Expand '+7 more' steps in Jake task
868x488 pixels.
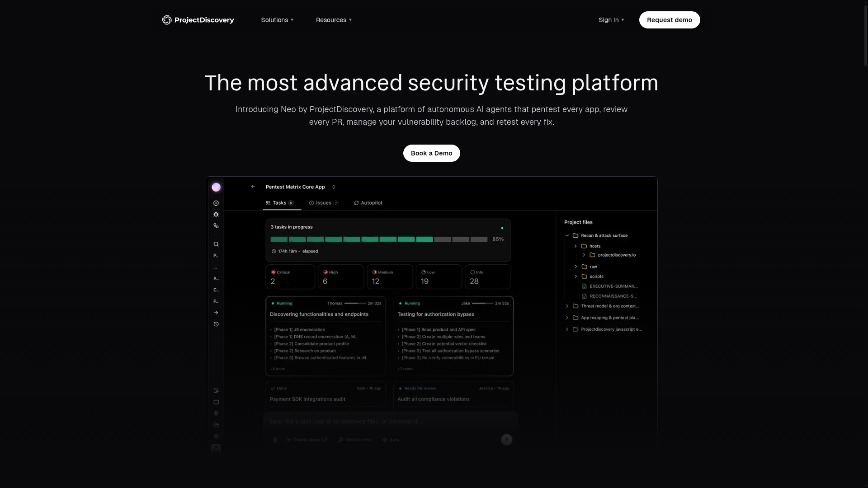pos(405,369)
